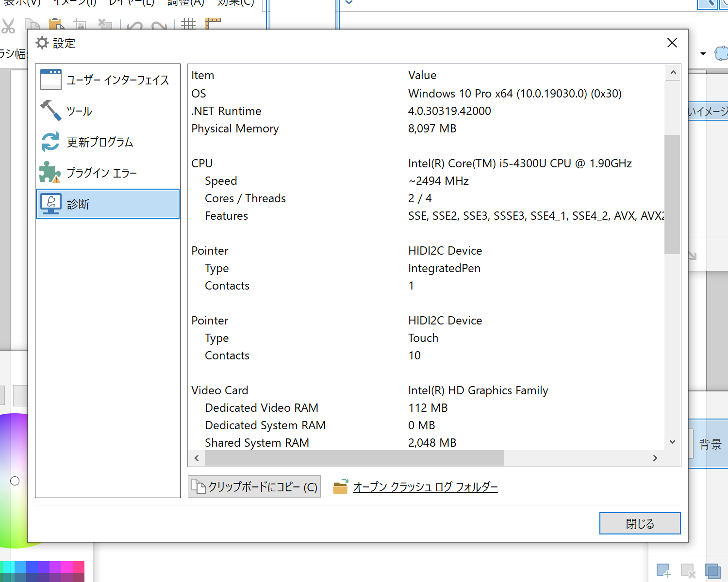The height and width of the screenshot is (582, 728).
Task: Click the '~2494 MHz' value
Action: pos(438,181)
